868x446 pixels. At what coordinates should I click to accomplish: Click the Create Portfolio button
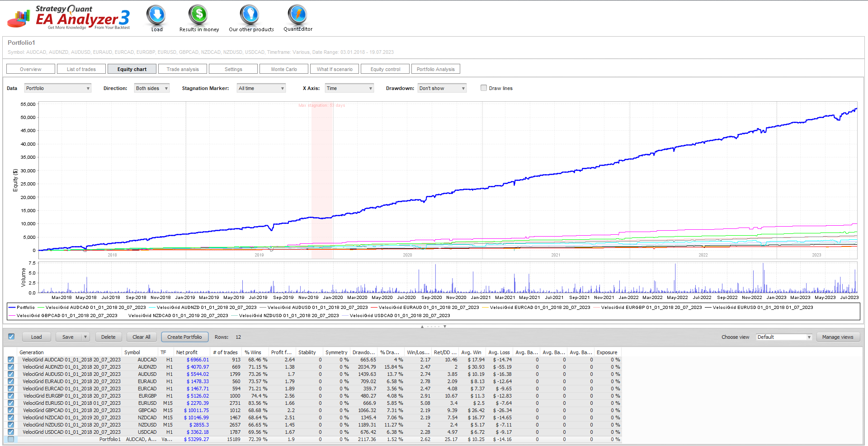184,337
